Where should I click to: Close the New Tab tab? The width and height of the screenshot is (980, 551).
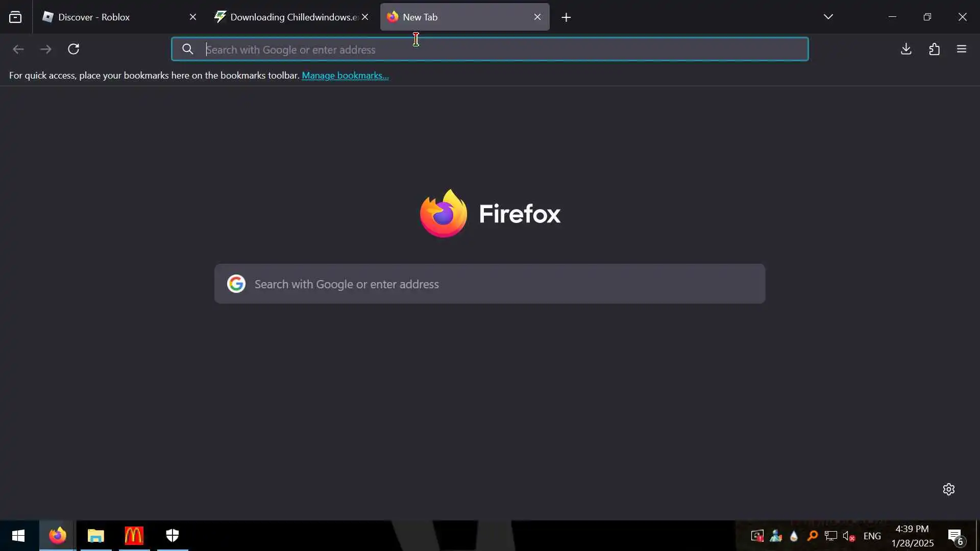pyautogui.click(x=537, y=17)
